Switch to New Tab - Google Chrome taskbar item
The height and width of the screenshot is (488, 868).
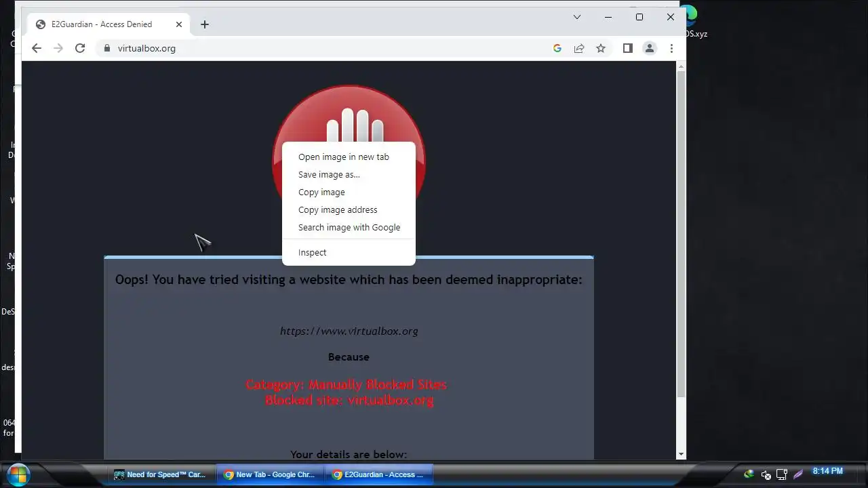[270, 474]
